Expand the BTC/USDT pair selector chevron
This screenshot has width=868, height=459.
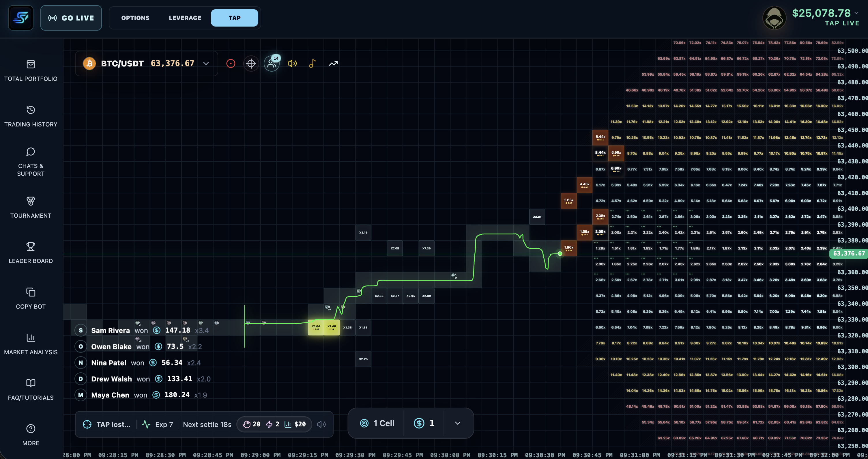click(206, 63)
